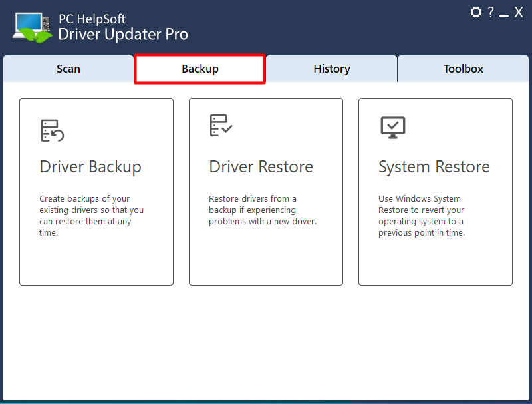Click the System Restore monitor icon

[x=393, y=128]
